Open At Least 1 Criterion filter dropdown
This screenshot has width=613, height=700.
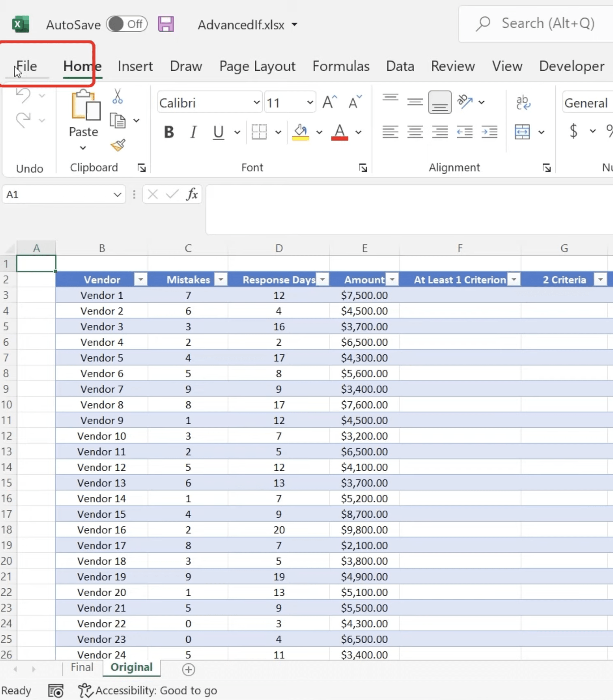click(514, 280)
